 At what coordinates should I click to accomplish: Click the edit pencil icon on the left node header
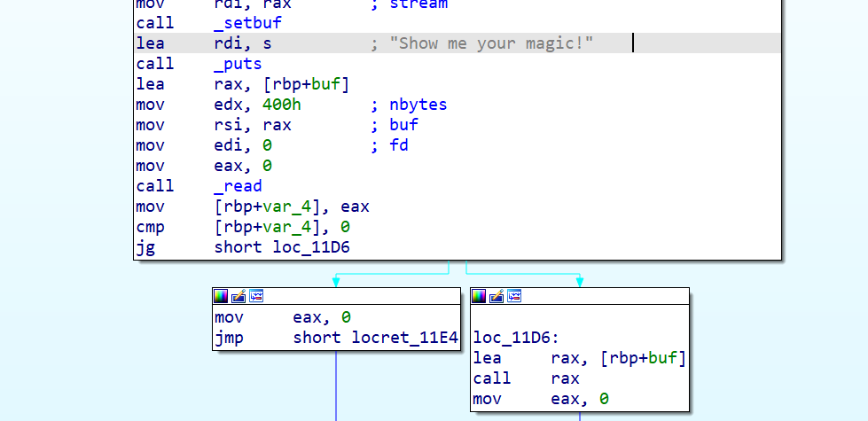click(x=239, y=297)
